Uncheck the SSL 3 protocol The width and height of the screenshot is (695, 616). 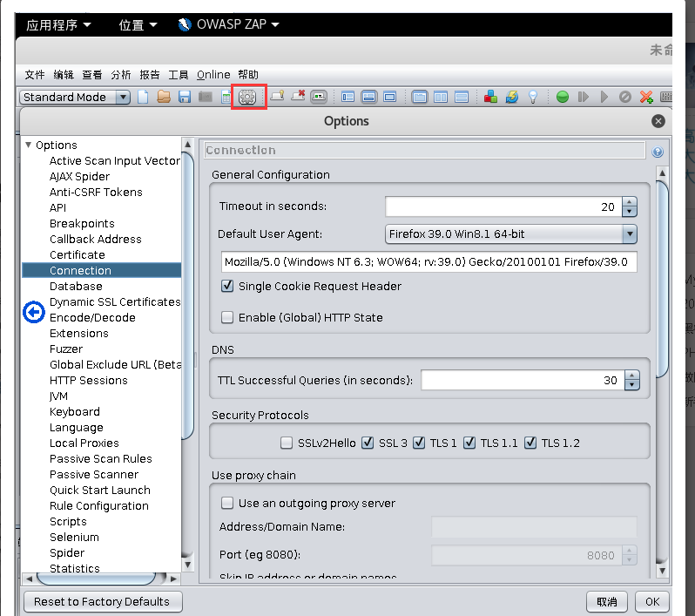click(368, 443)
